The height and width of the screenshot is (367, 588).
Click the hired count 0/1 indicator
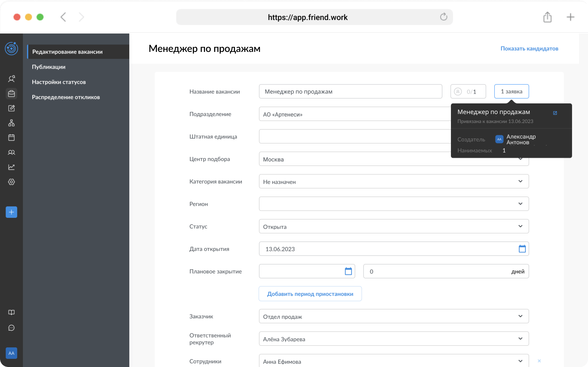468,92
